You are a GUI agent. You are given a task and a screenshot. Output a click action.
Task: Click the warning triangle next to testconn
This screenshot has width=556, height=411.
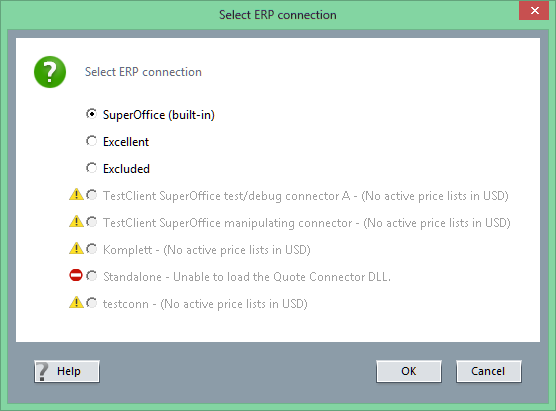click(76, 302)
